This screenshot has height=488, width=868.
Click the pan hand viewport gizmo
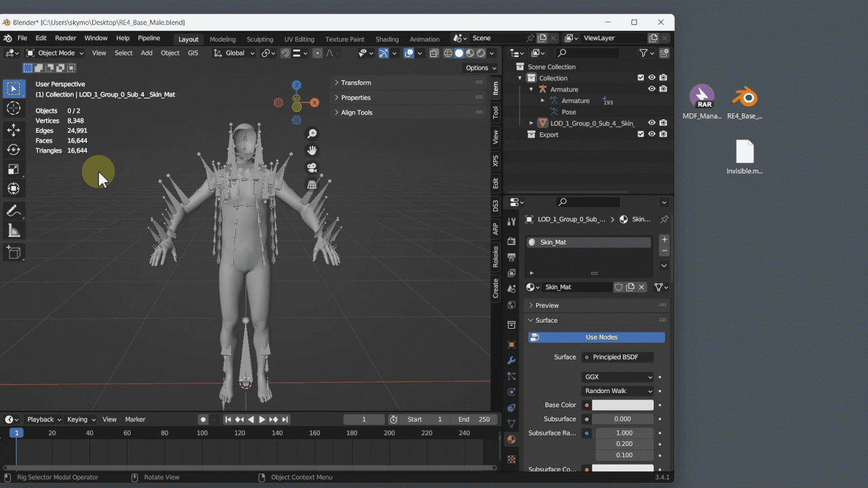pyautogui.click(x=312, y=150)
